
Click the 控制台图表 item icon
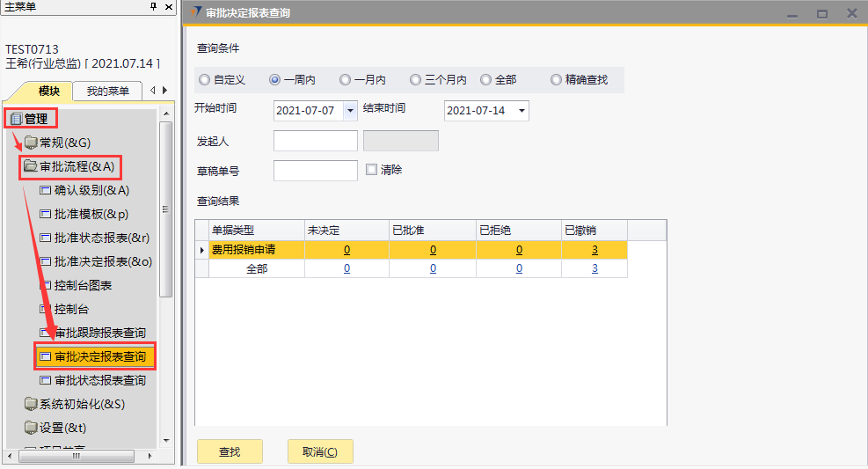(x=46, y=286)
